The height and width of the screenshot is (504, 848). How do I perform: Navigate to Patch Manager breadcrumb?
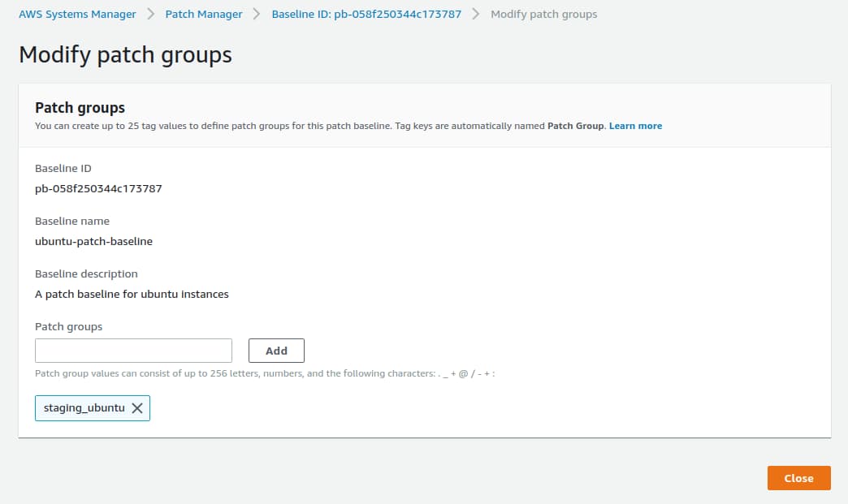click(x=204, y=14)
